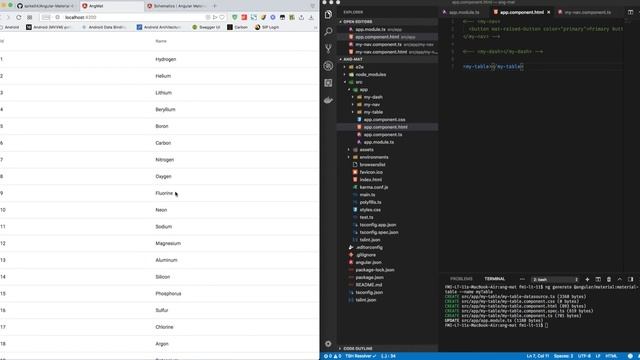This screenshot has height=360, width=640.
Task: Collapse the src folder
Action: (358, 82)
